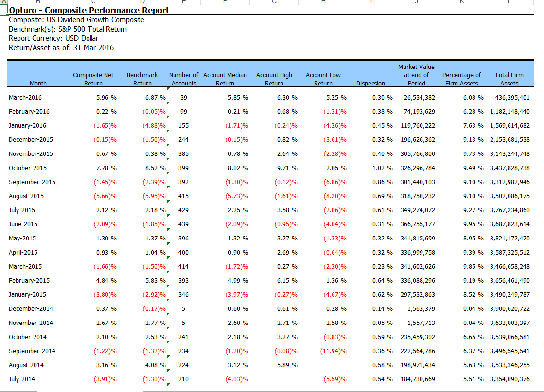The image size is (544, 392).
Task: Select the Total Firm Assets header
Action: [509, 79]
